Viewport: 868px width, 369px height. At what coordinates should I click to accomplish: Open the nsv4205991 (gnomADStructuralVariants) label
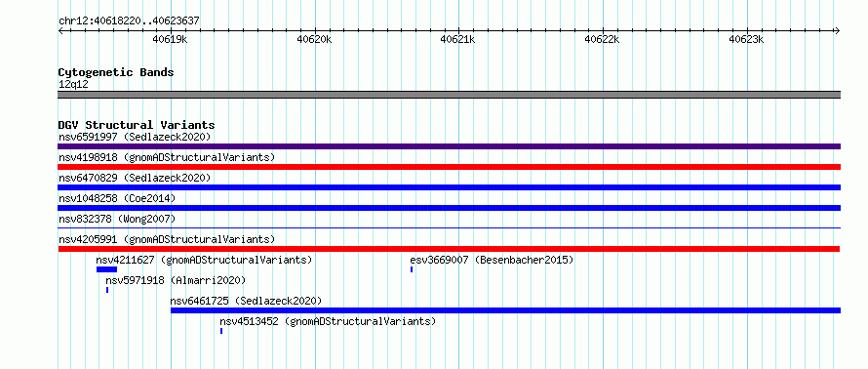[x=167, y=239]
